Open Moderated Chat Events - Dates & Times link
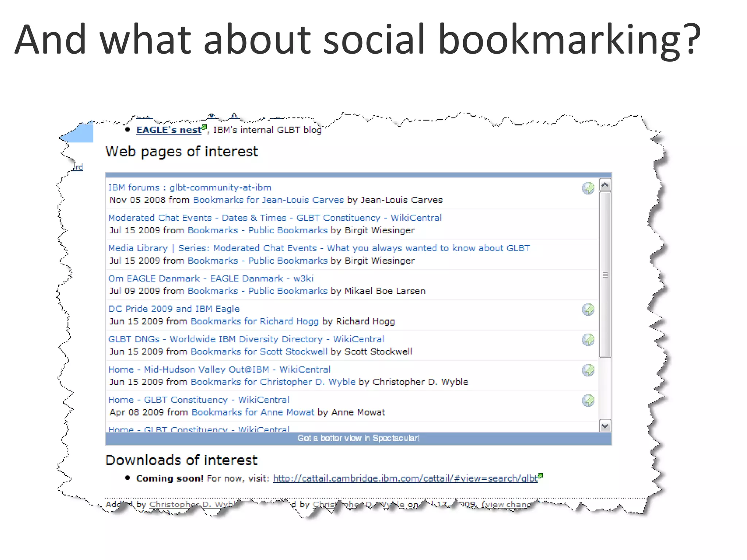The image size is (747, 560). (275, 218)
